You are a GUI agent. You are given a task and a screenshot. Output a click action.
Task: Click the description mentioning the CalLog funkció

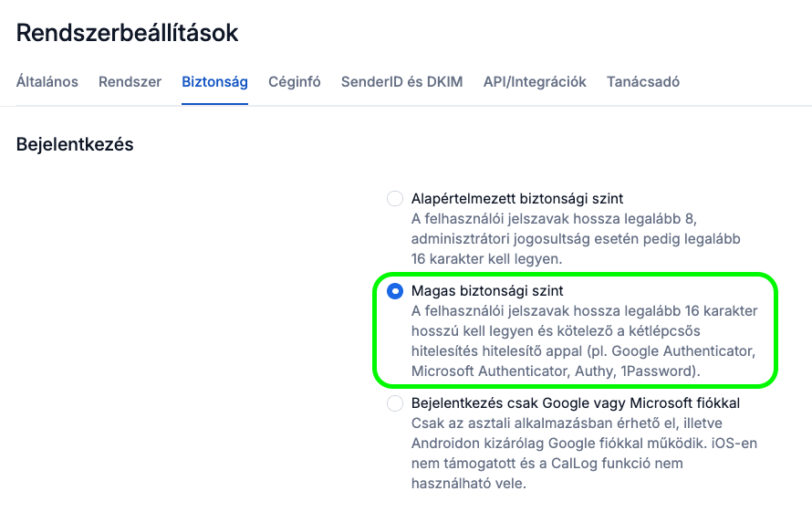click(584, 453)
